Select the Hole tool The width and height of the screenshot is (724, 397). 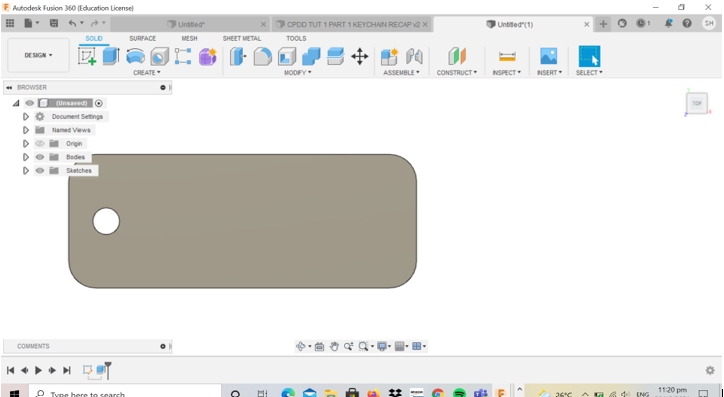point(159,57)
